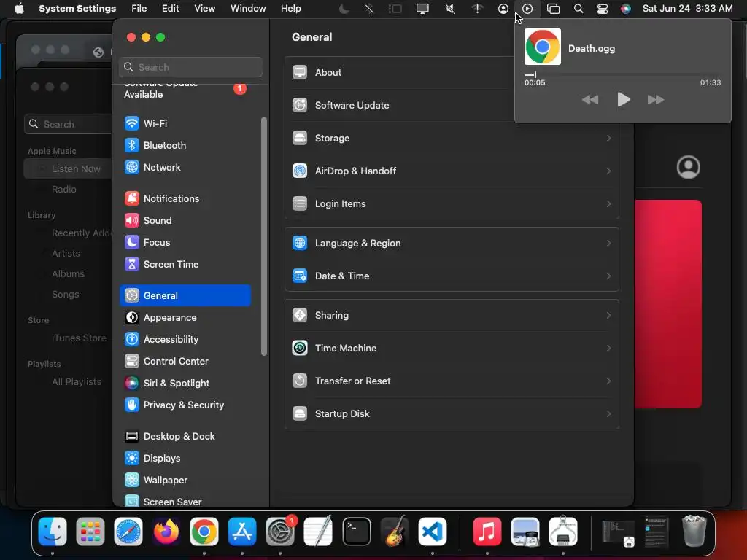Screen dimensions: 747x560
Task: Expand Date & Time row chevron
Action: [608, 276]
